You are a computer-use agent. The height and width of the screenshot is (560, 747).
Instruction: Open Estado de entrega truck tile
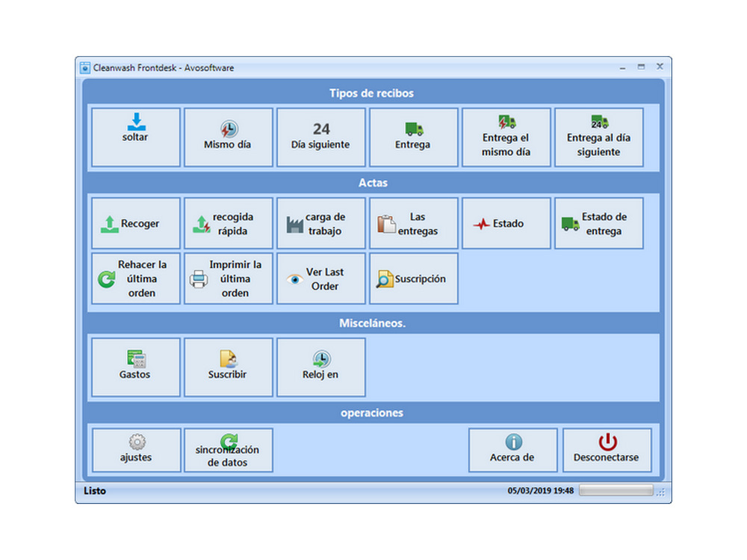pyautogui.click(x=599, y=223)
